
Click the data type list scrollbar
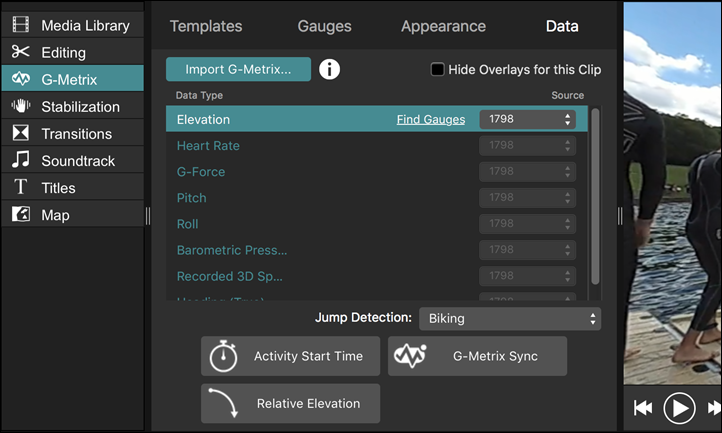pos(595,196)
